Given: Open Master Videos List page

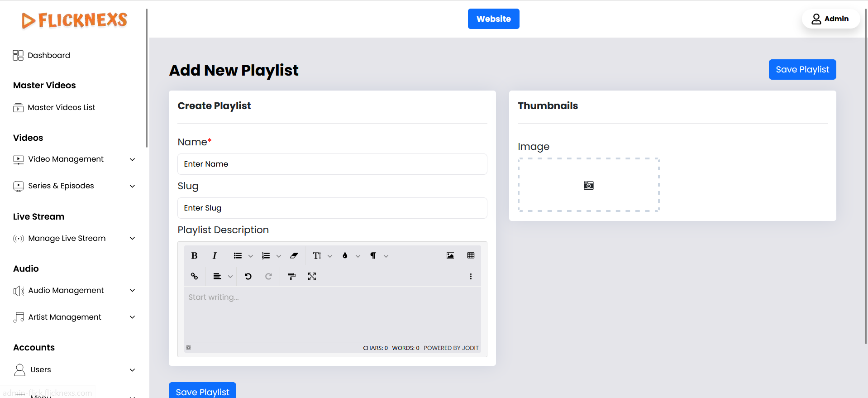Looking at the screenshot, I should tap(61, 107).
